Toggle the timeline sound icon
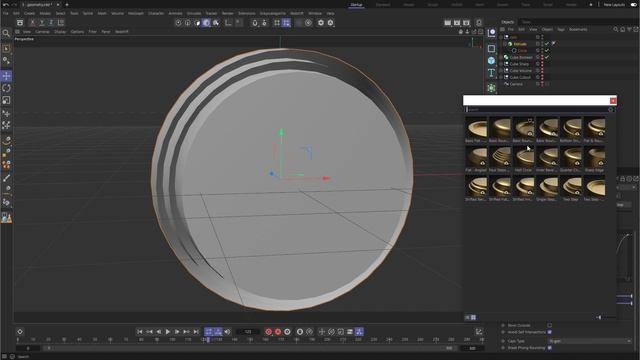Image resolution: width=640 pixels, height=360 pixels. tap(227, 332)
